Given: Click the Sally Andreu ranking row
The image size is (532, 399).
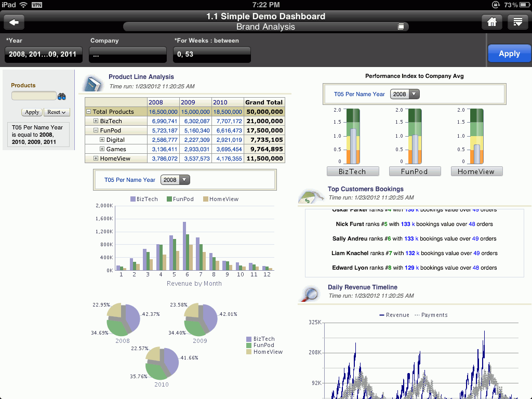Looking at the screenshot, I should click(414, 238).
